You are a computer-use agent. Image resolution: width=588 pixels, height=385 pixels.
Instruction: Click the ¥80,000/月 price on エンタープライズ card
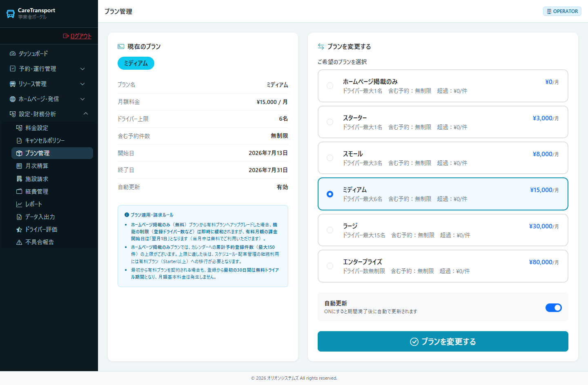click(x=544, y=262)
